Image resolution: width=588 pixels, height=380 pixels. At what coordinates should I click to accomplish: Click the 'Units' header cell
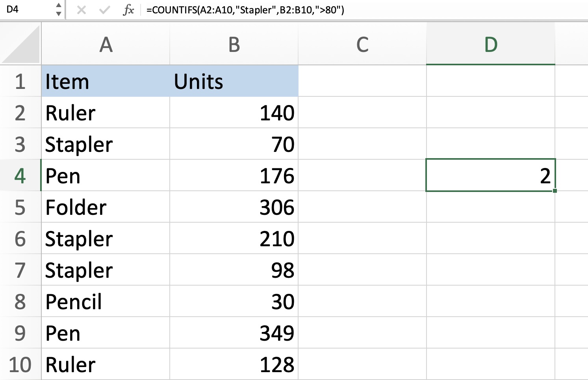234,81
